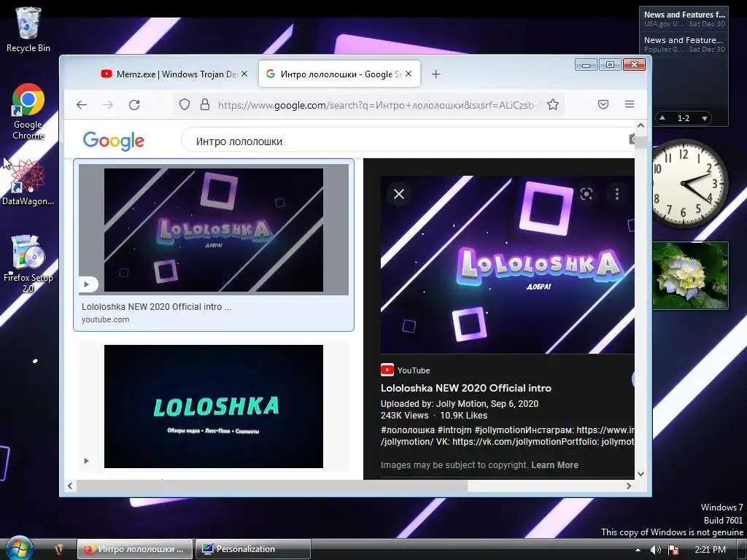Click the horizontal scrollbar left arrow
The image size is (747, 560).
[70, 486]
